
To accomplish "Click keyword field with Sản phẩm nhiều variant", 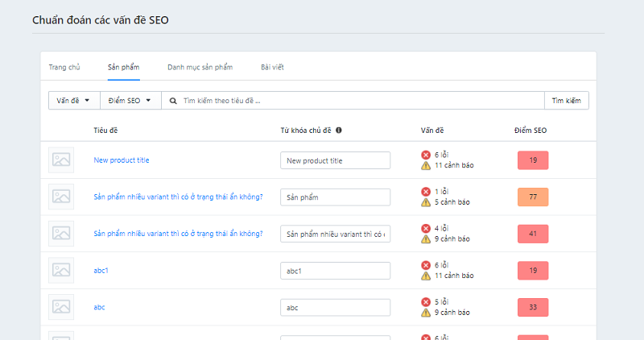I will pyautogui.click(x=336, y=234).
